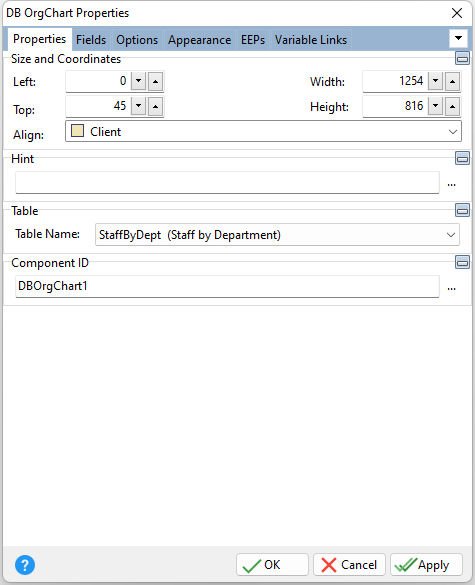Switch to the Appearance tab
The height and width of the screenshot is (585, 475).
pos(199,40)
